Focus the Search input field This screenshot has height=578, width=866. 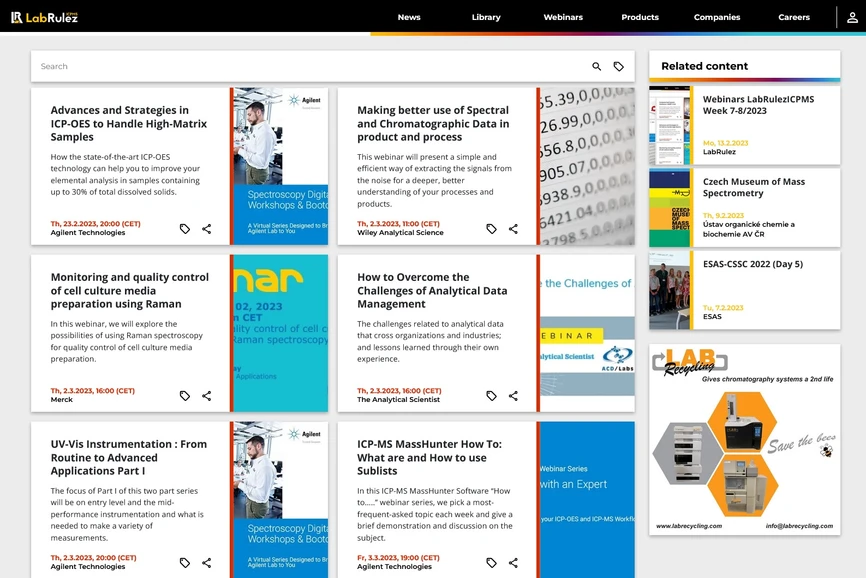(309, 66)
